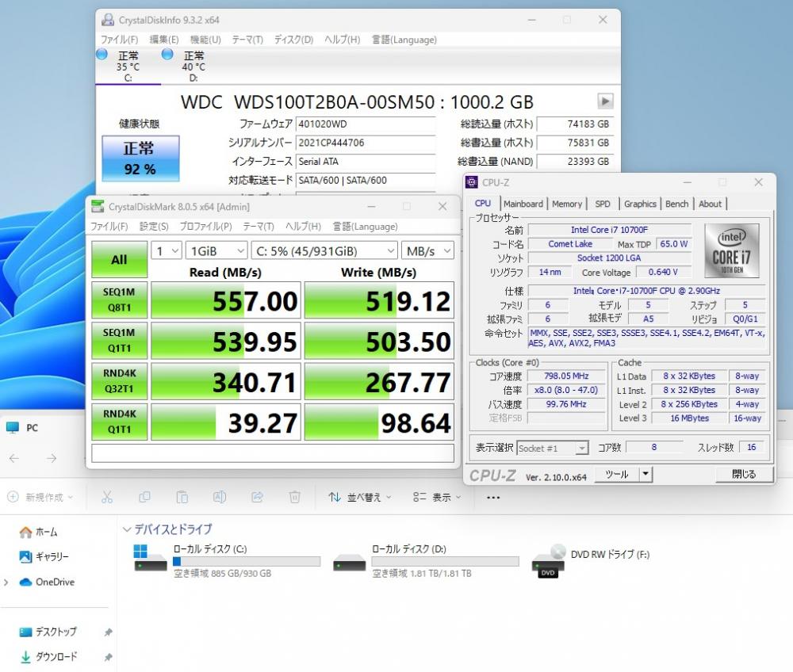Click the All button in CrystalDiskMark
This screenshot has height=672, width=793.
point(120,260)
